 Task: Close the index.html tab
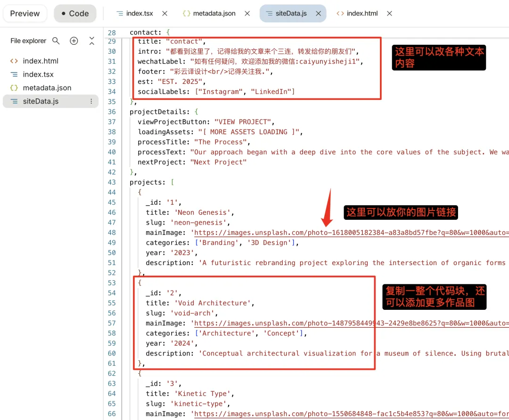click(389, 14)
